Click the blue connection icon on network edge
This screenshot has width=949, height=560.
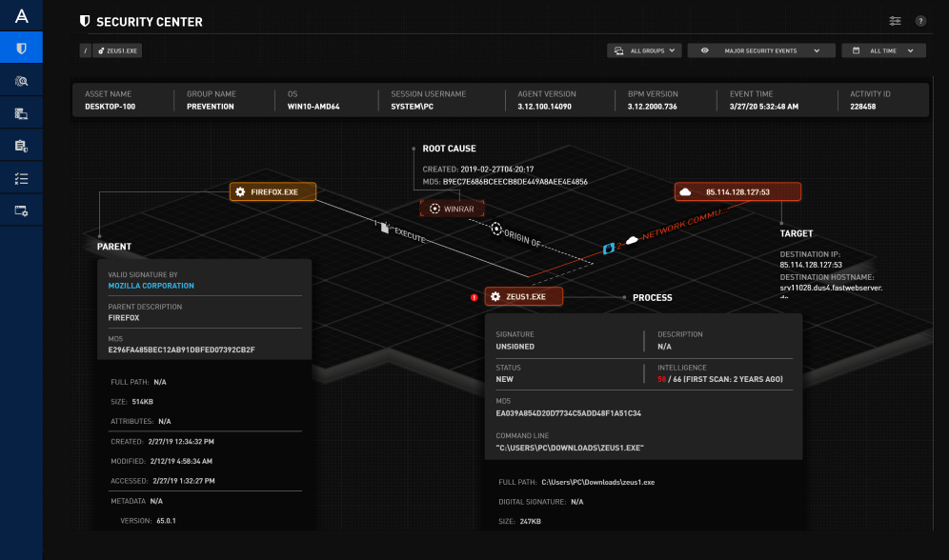point(609,248)
